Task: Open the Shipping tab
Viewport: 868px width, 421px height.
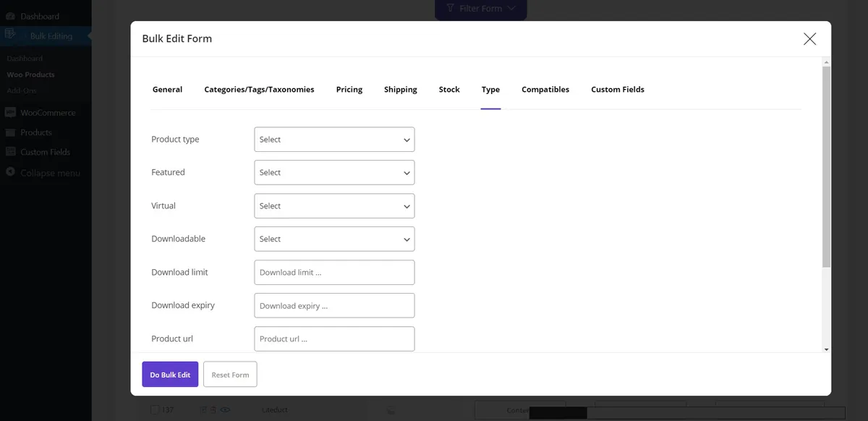Action: click(401, 90)
